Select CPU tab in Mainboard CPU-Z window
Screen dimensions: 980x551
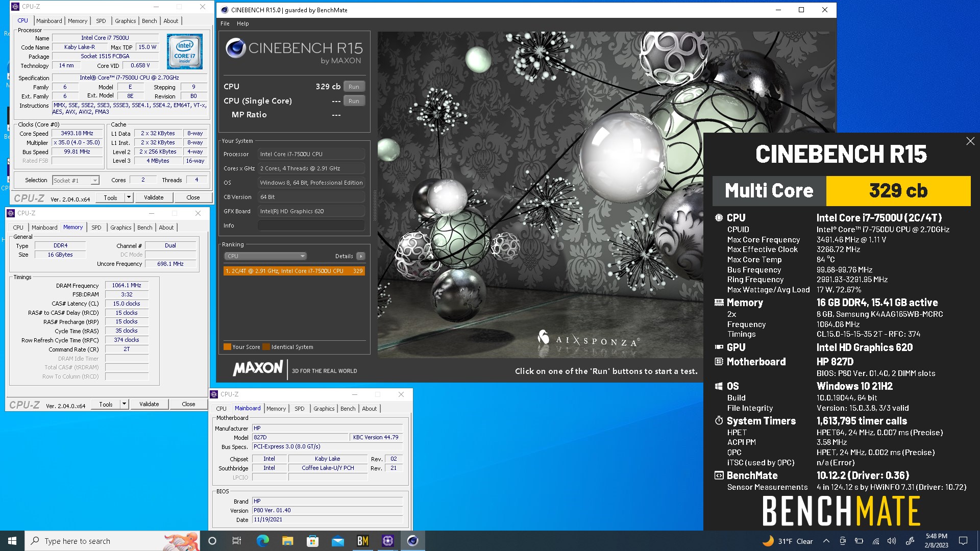[221, 409]
